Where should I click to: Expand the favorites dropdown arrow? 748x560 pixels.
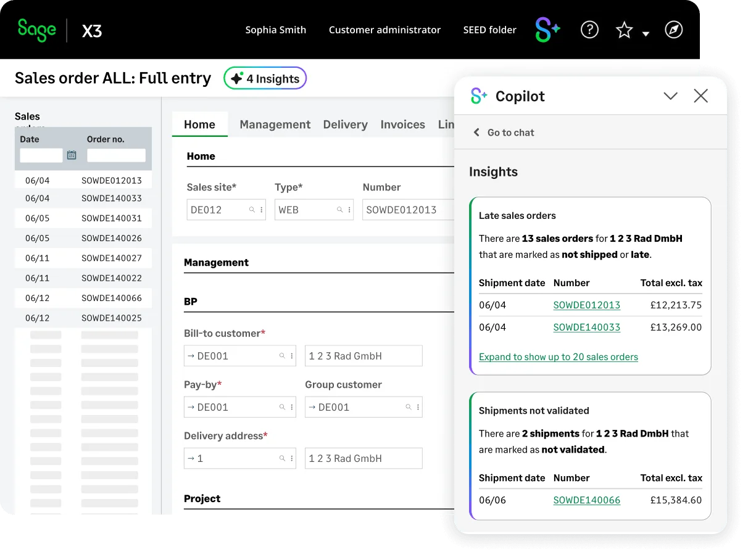pyautogui.click(x=646, y=34)
